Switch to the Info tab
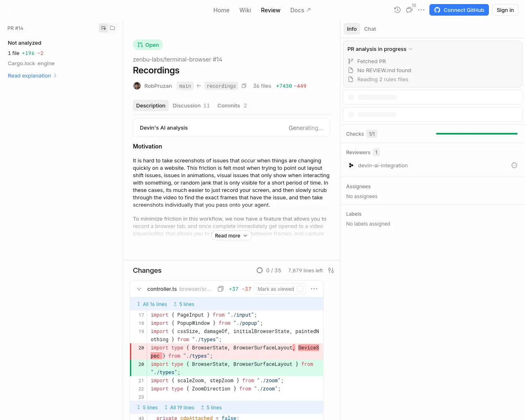The image size is (525, 420). 352,29
